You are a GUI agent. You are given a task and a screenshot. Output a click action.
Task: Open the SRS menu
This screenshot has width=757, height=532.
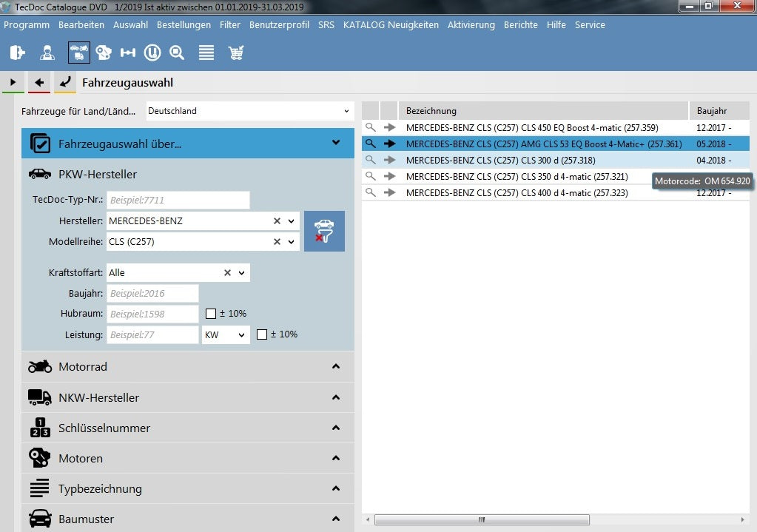(x=326, y=24)
